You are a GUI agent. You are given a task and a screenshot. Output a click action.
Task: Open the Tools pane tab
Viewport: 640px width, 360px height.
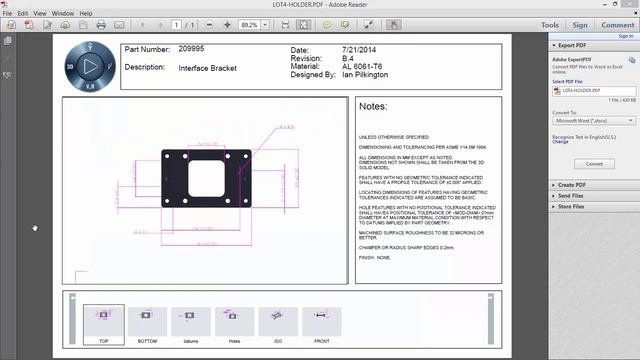coord(550,25)
